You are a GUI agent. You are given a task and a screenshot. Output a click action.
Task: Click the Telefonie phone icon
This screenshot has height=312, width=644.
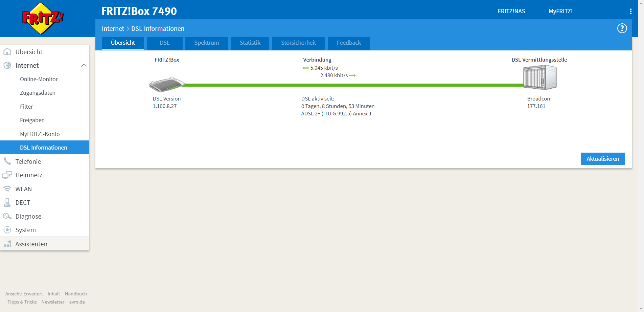7,161
